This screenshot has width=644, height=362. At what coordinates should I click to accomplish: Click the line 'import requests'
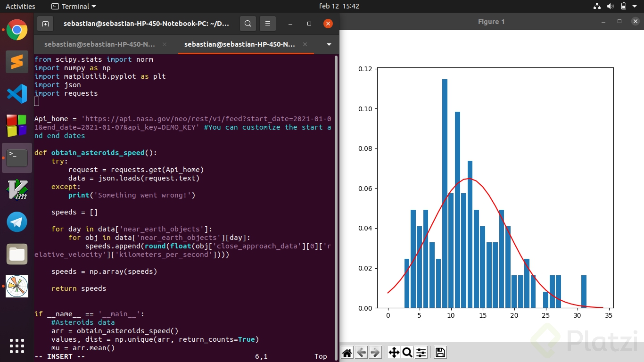click(66, 93)
